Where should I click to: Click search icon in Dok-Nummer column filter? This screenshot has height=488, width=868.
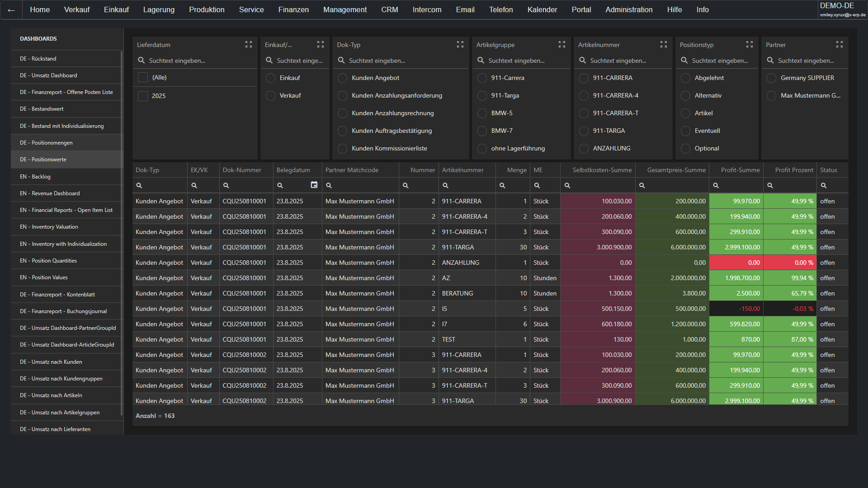coord(226,185)
